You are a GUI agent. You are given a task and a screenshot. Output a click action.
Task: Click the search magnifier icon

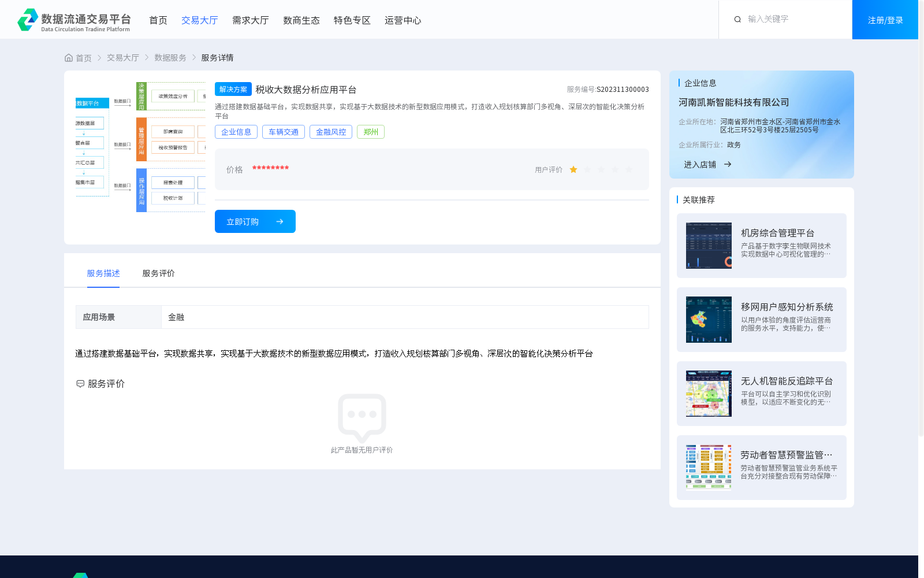[737, 19]
